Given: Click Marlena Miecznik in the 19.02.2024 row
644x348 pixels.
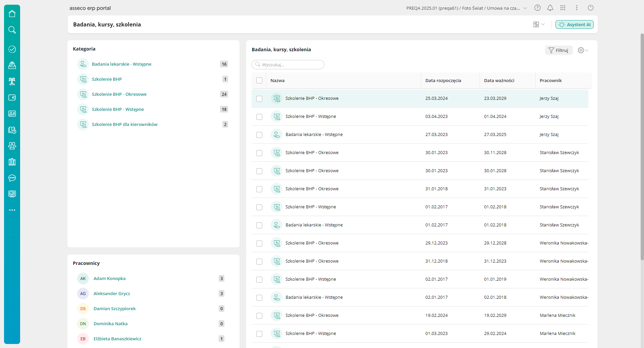Looking at the screenshot, I should point(557,315).
